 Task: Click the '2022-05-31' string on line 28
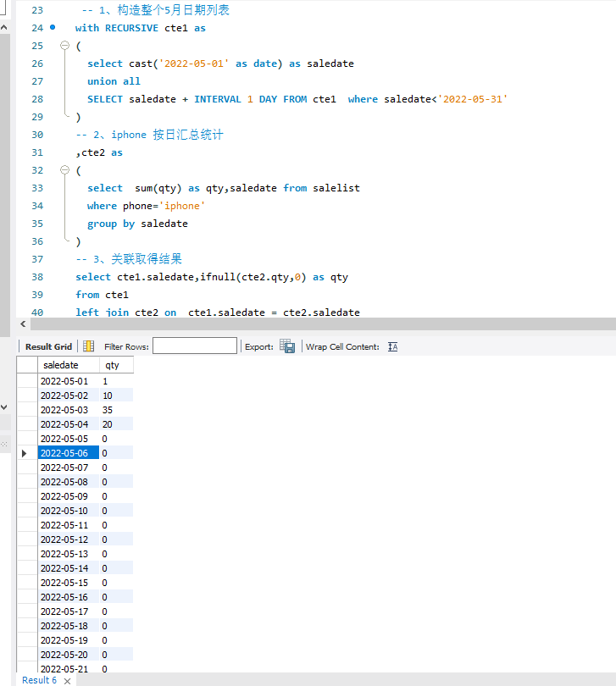click(473, 99)
